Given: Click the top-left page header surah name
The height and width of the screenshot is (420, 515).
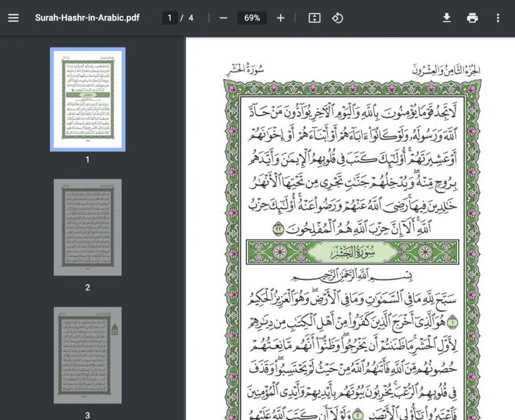Looking at the screenshot, I should tap(244, 69).
